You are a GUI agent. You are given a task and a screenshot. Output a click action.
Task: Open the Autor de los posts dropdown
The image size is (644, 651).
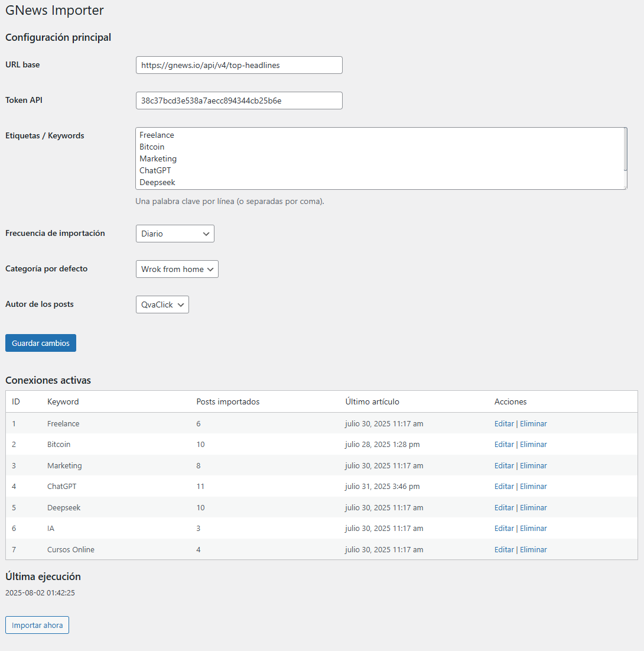point(162,305)
